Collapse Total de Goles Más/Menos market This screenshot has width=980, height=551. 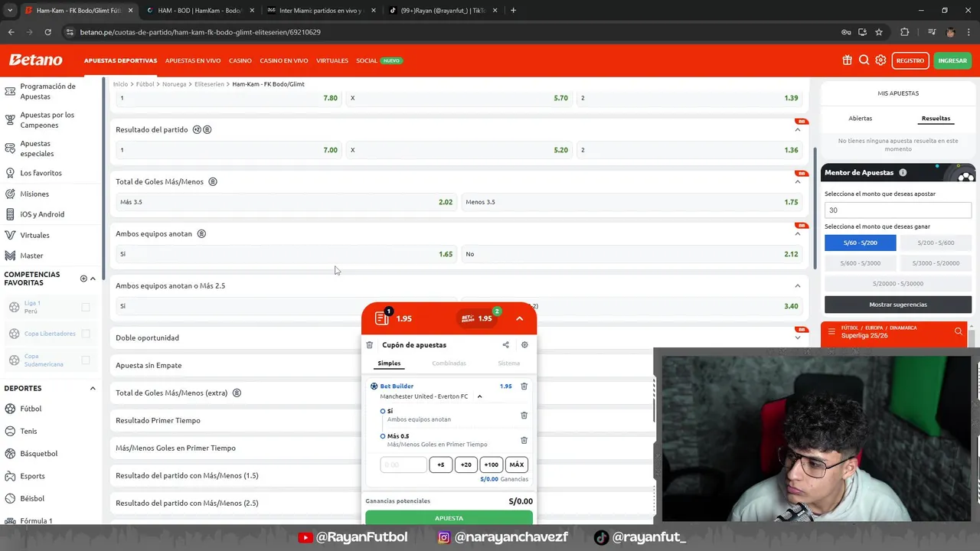click(x=797, y=182)
